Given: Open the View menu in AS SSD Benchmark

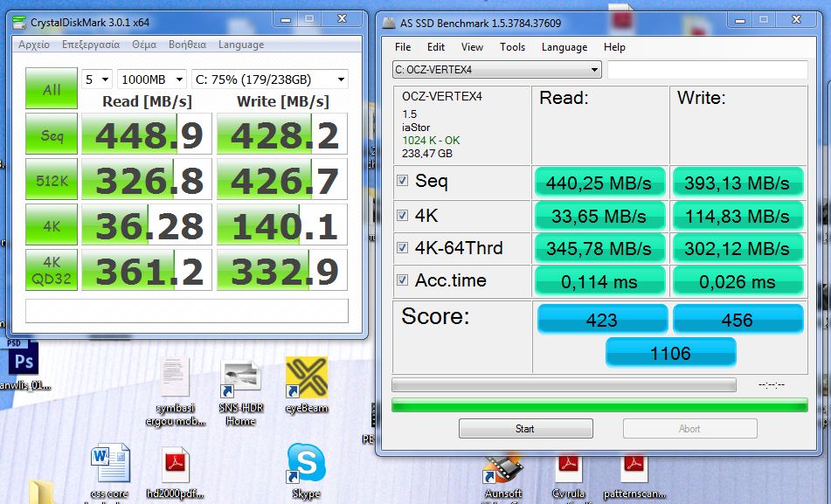Looking at the screenshot, I should pos(472,47).
